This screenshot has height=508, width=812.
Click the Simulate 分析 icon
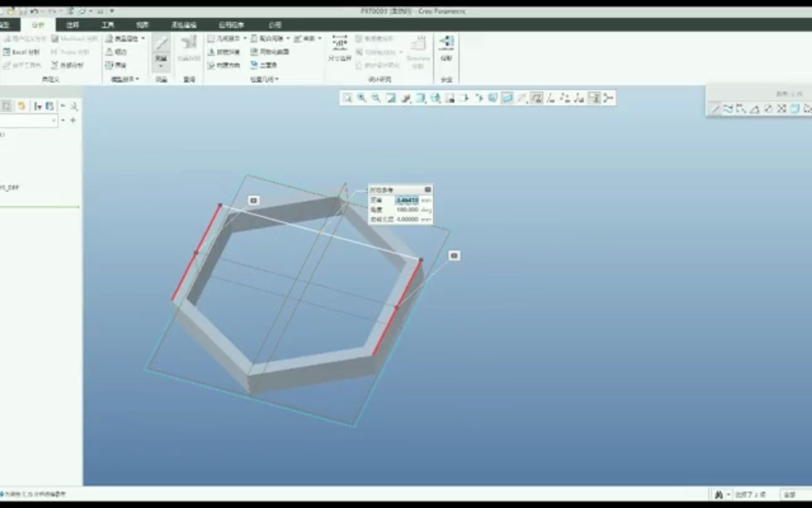[418, 51]
